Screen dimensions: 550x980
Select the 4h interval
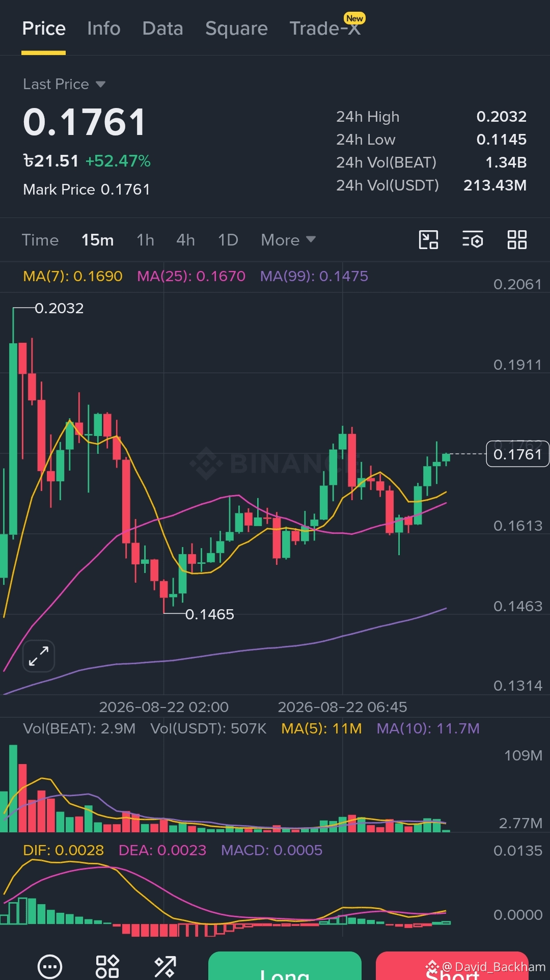click(x=186, y=240)
